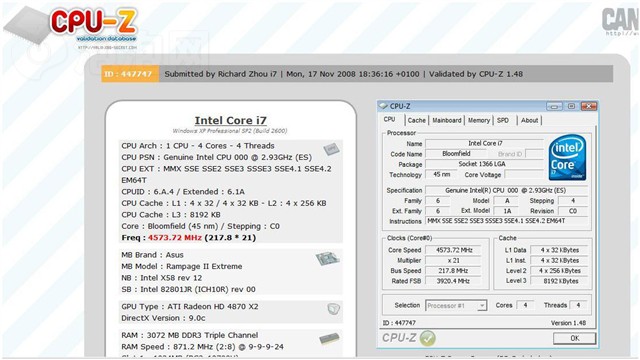Click the Core Speed value 4573.72 MHz
This screenshot has height=360, width=640.
point(453,250)
